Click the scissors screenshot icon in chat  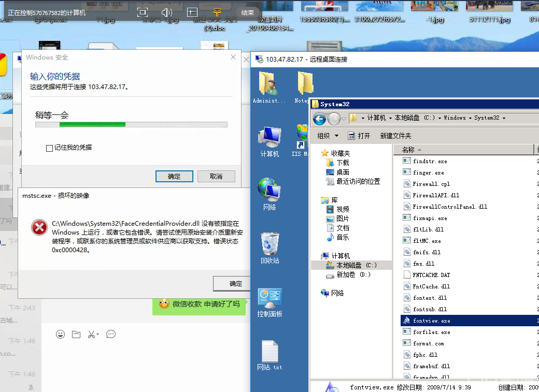click(91, 335)
